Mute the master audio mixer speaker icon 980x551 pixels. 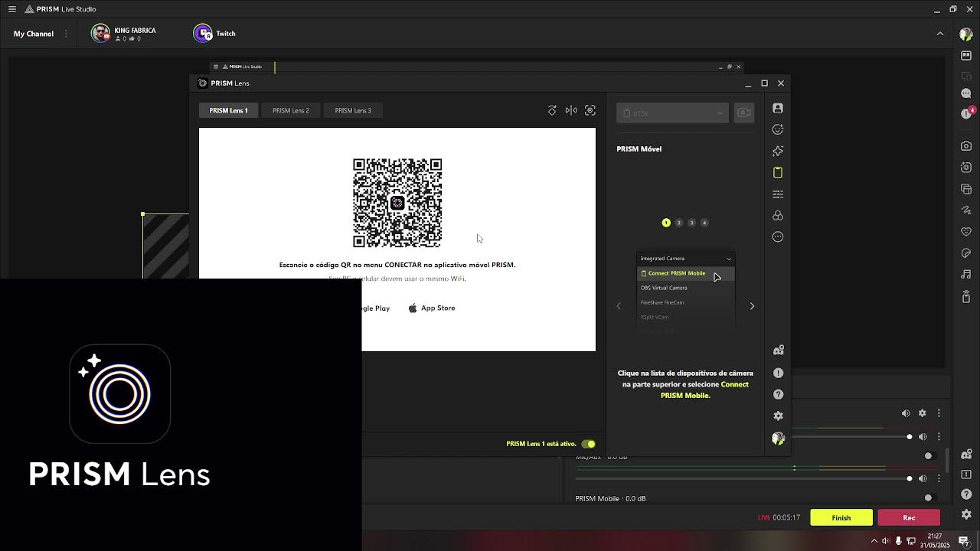coord(906,413)
